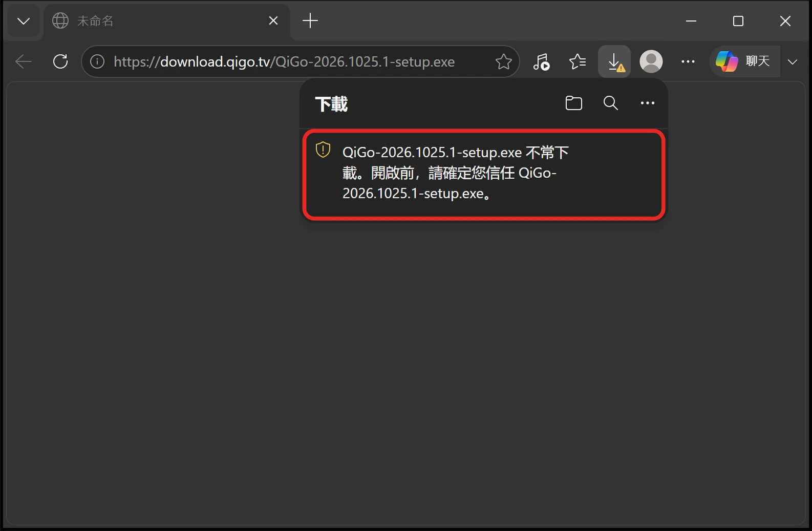Expand the arrow beside 聊天
This screenshot has height=531, width=812.
point(793,61)
